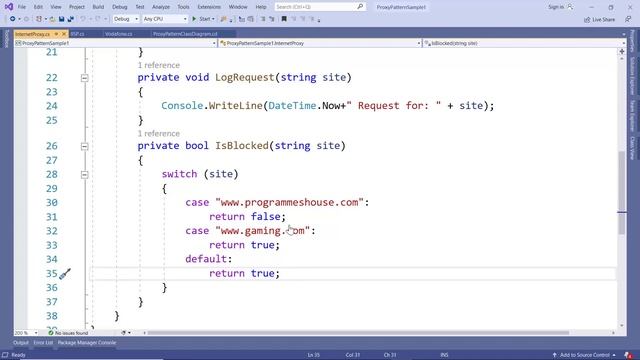Open the View menu
Viewport: 640px width, 360px height.
(56, 7)
